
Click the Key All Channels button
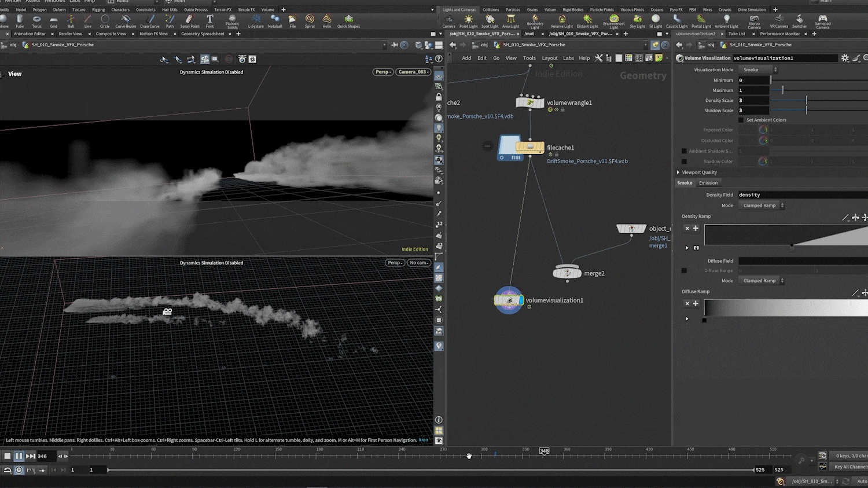(x=850, y=467)
